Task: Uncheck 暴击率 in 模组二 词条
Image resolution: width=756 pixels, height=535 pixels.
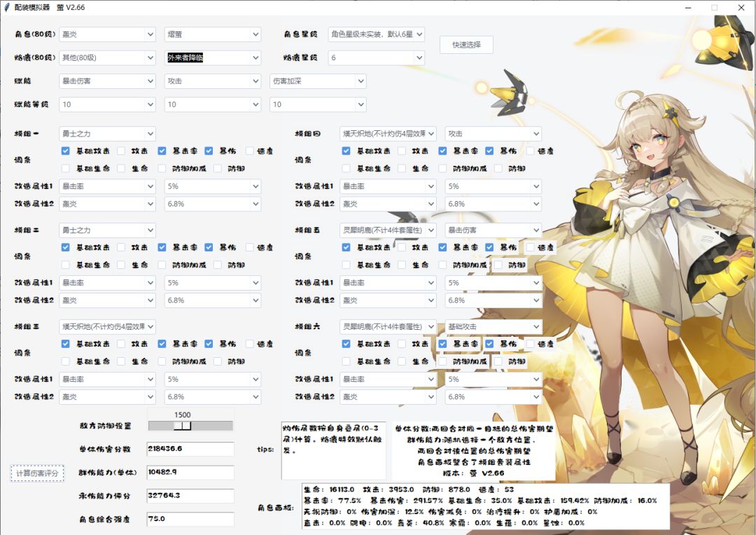Action: (162, 247)
